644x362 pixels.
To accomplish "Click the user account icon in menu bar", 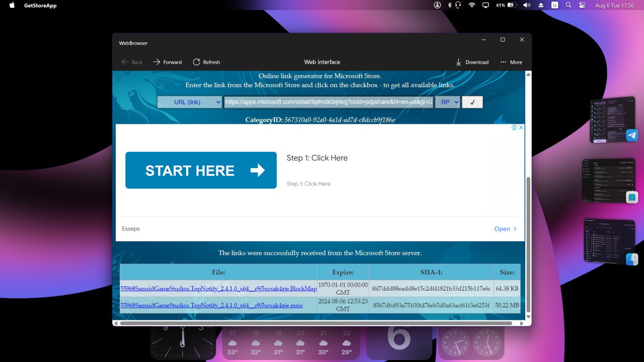I will [x=437, y=5].
